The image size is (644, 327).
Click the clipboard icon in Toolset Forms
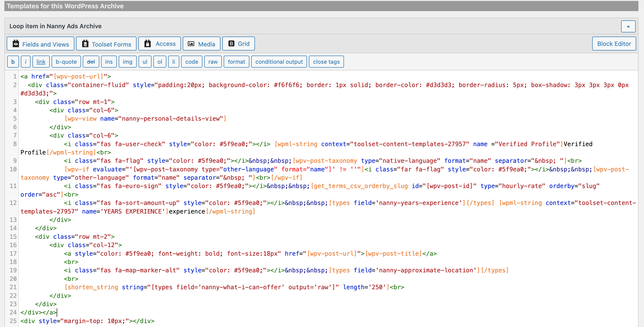point(85,44)
